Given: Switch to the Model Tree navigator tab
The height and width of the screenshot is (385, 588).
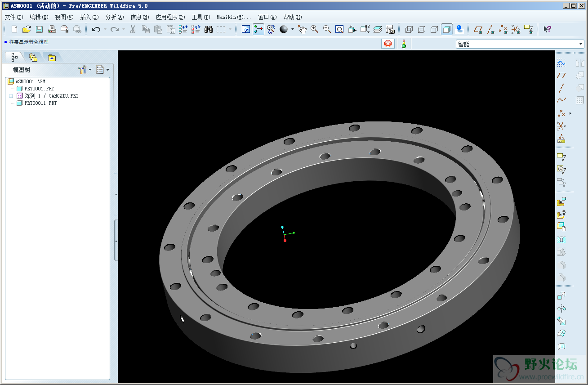Looking at the screenshot, I should point(14,57).
